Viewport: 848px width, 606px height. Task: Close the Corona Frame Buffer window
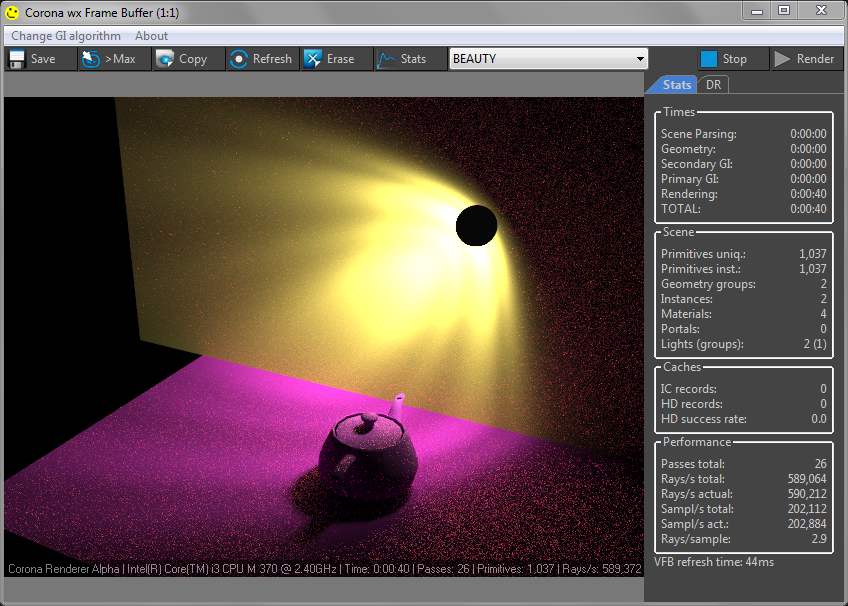821,10
